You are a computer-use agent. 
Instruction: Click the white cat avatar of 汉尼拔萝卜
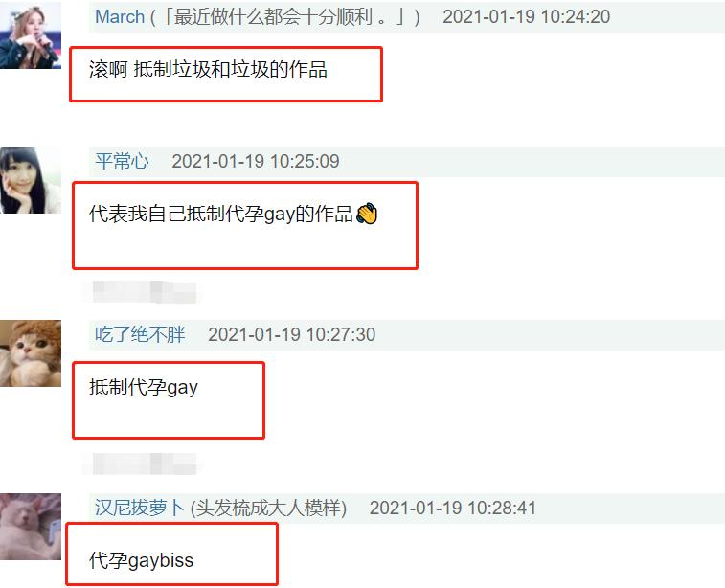point(31,527)
